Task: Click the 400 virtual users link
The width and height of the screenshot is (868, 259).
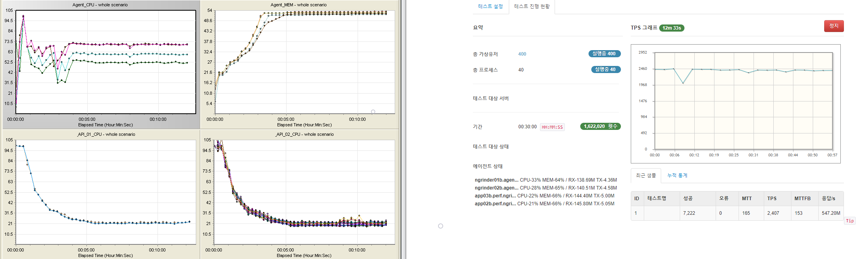Action: coord(522,54)
